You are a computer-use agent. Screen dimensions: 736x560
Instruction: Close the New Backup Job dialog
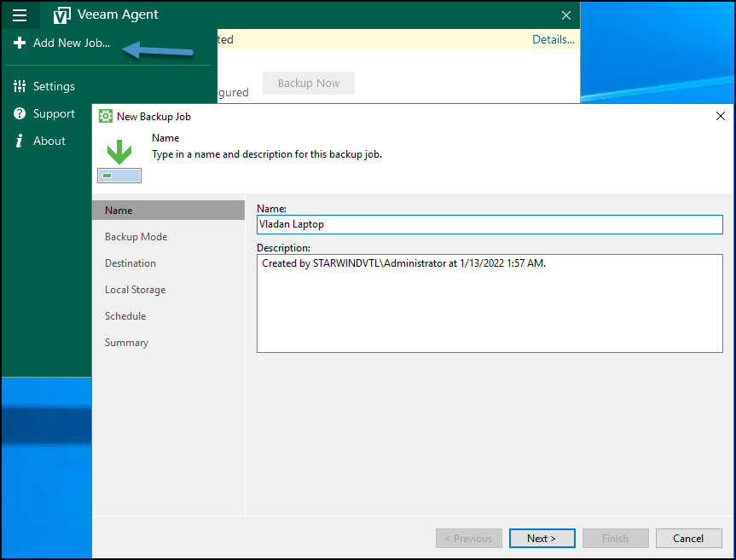721,116
